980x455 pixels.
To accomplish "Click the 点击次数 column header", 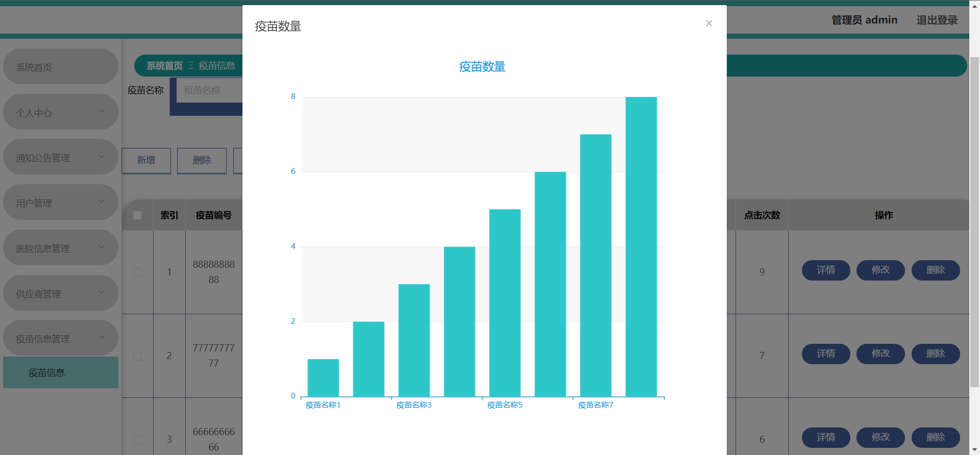I will pyautogui.click(x=762, y=215).
